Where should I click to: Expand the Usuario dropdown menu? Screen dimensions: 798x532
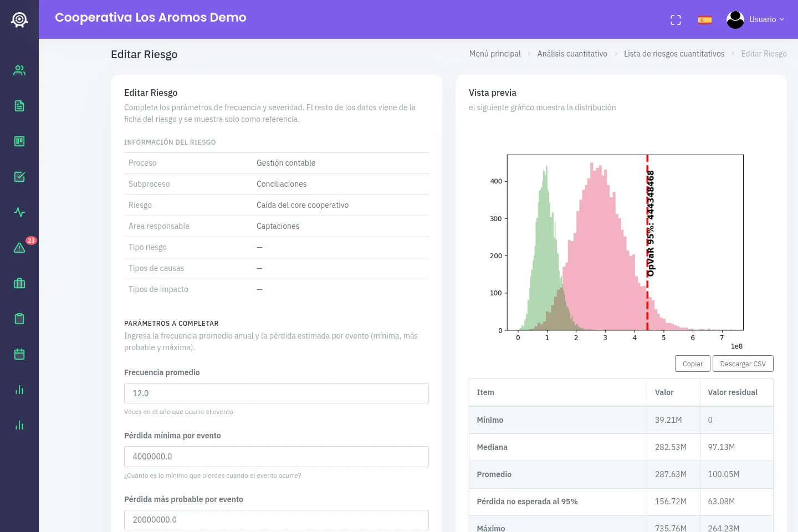(x=767, y=19)
